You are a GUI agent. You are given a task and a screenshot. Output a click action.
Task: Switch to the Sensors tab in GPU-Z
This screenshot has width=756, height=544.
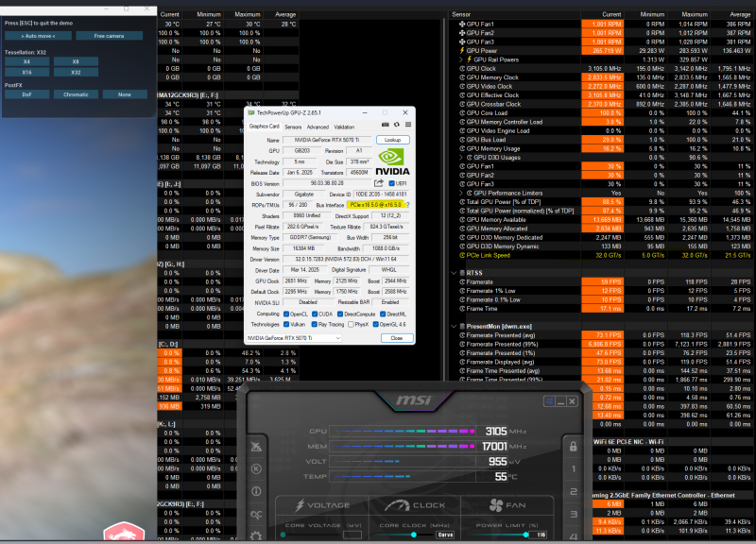293,127
